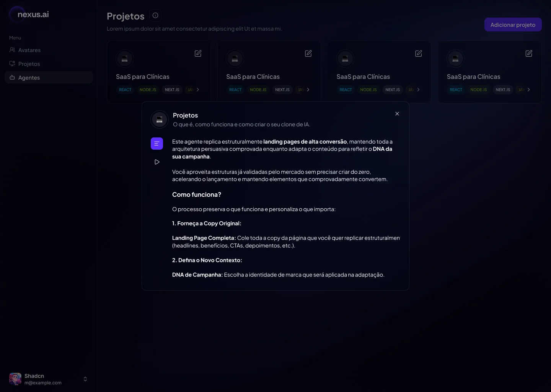Image resolution: width=551 pixels, height=392 pixels.
Task: Edit the third SaaS para Clínicas card
Action: 418,54
